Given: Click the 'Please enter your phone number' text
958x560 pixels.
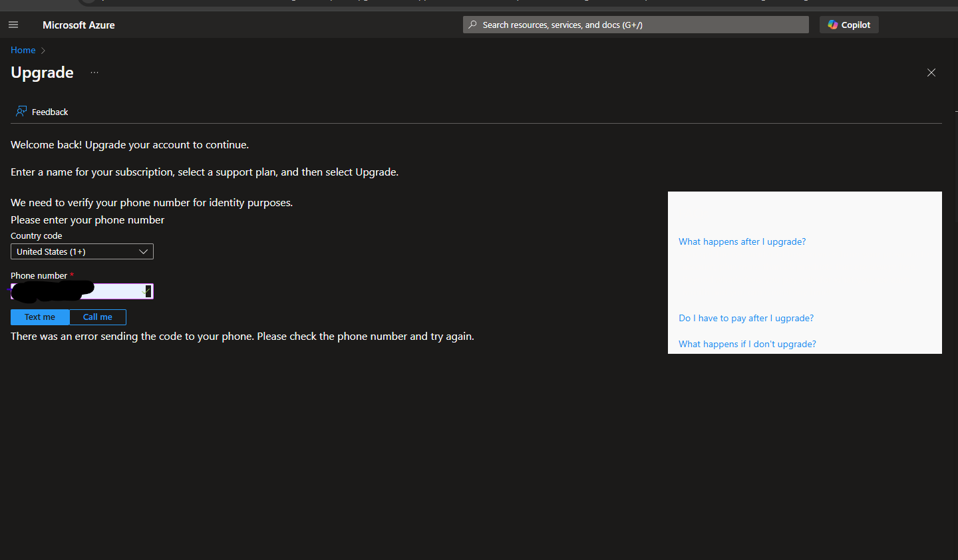Looking at the screenshot, I should click(87, 220).
